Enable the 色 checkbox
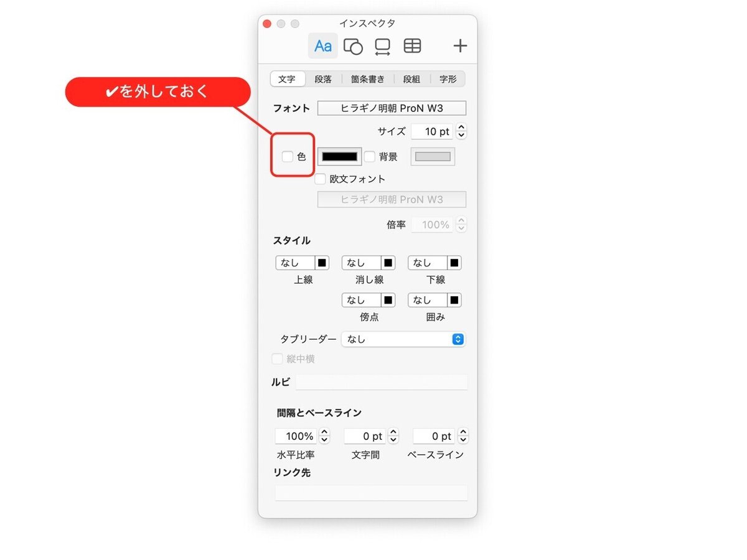 pyautogui.click(x=288, y=156)
